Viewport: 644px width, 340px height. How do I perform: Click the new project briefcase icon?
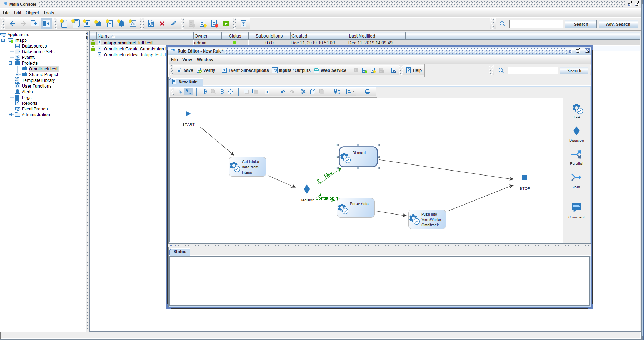(98, 24)
